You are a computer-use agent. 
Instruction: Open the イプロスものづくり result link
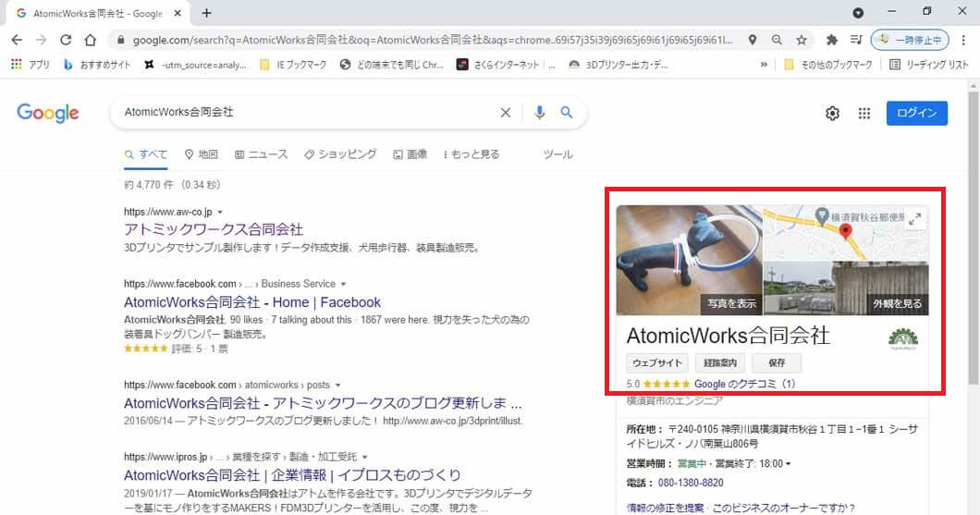tap(292, 475)
